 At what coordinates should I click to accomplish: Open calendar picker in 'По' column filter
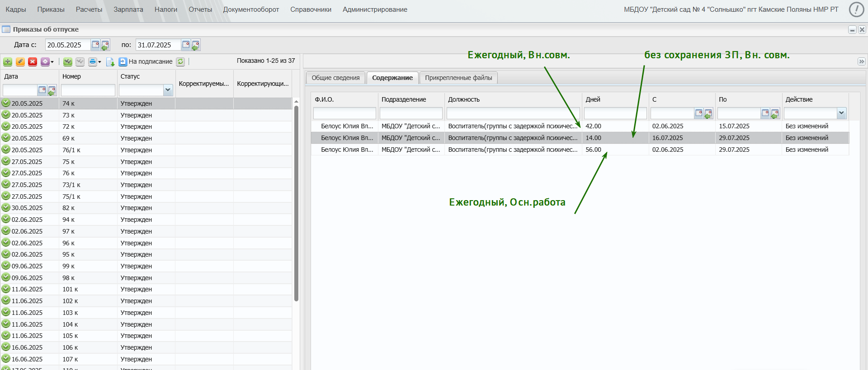click(x=765, y=113)
